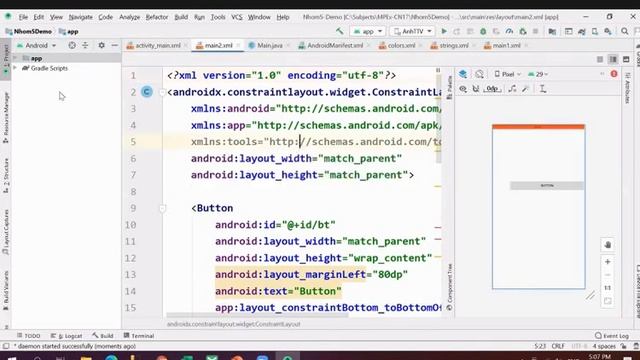Click the project pane scroll-from-source target icon
This screenshot has height=360, width=640.
72,45
